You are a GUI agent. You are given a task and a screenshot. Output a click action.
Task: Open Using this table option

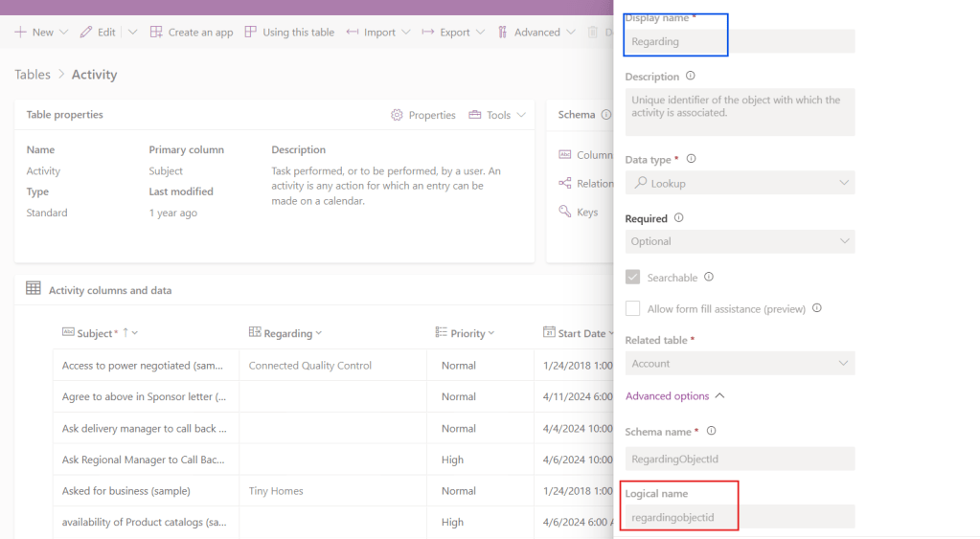tap(289, 32)
